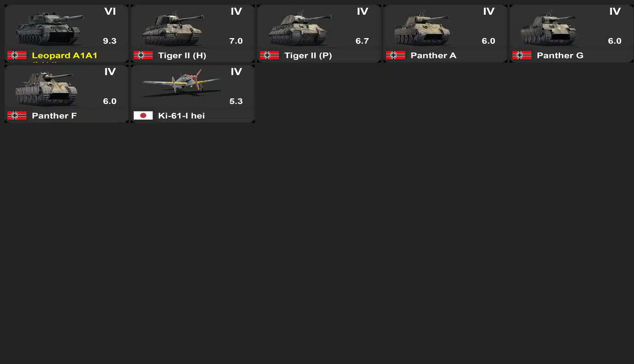Image resolution: width=634 pixels, height=364 pixels.
Task: Select the Ki-61-I hei aircraft image
Action: coord(181,83)
